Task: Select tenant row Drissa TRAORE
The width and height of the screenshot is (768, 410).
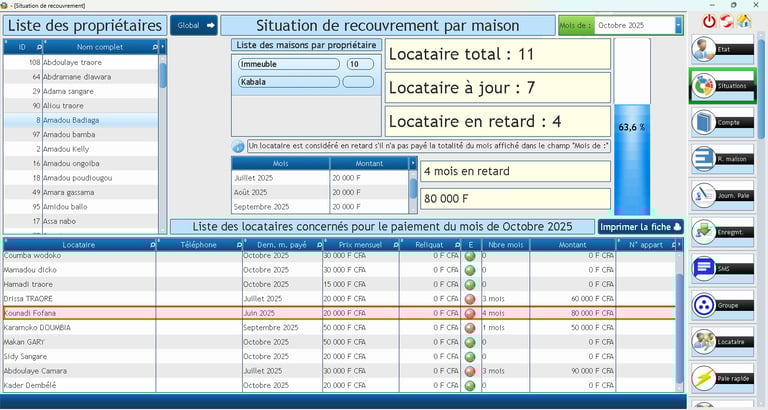Action: coord(339,298)
